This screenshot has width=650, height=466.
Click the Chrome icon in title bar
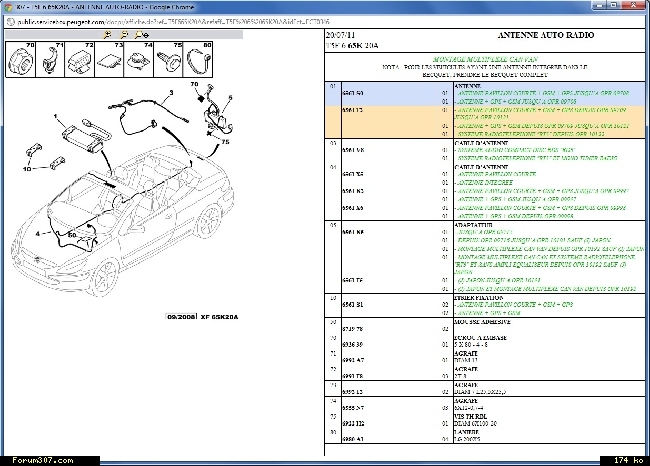8,7
